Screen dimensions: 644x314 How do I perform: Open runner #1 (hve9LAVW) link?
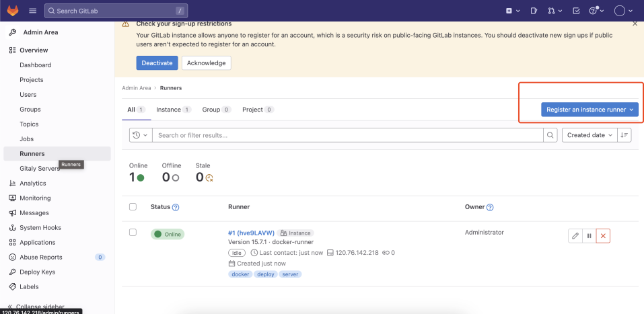251,233
